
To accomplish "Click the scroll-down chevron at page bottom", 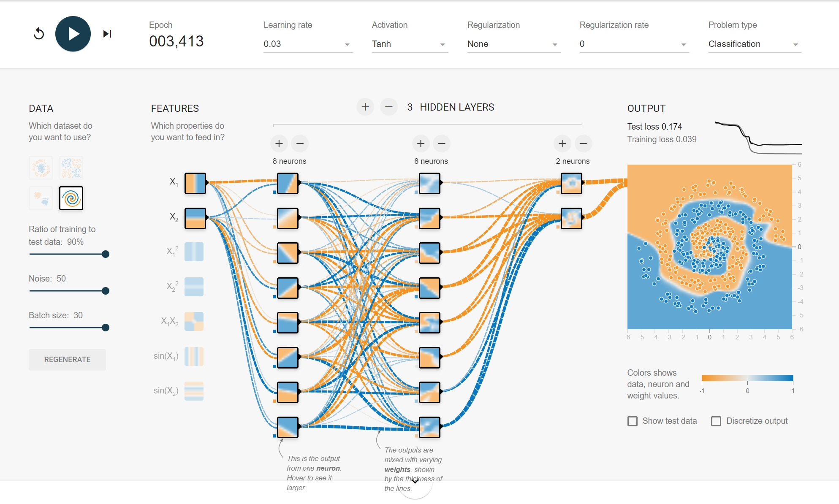I will [x=415, y=481].
